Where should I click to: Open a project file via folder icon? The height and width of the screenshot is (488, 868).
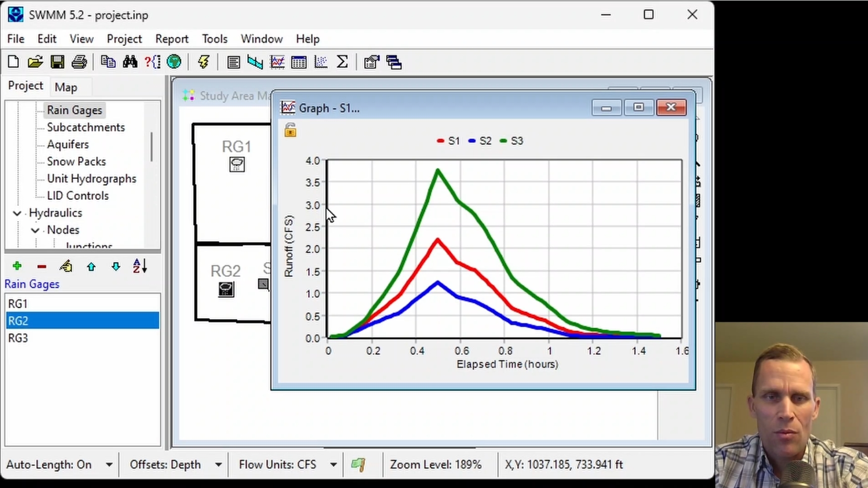35,62
